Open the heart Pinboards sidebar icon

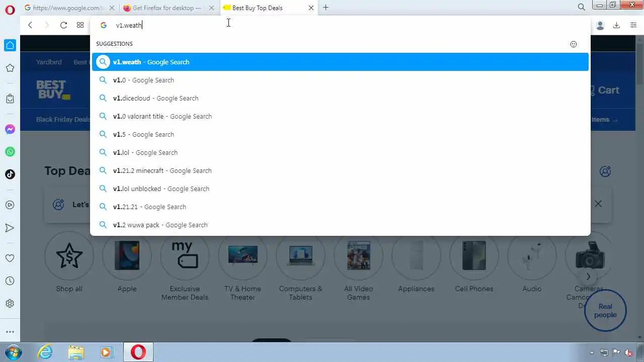point(10,258)
